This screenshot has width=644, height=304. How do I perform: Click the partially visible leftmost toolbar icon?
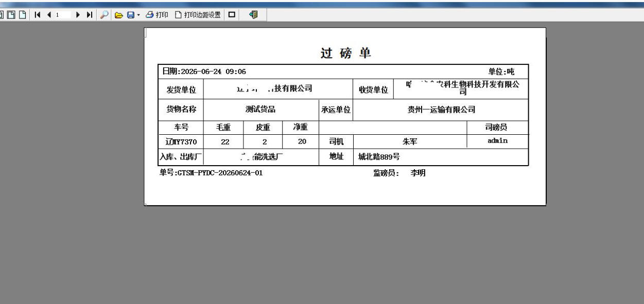click(x=3, y=15)
